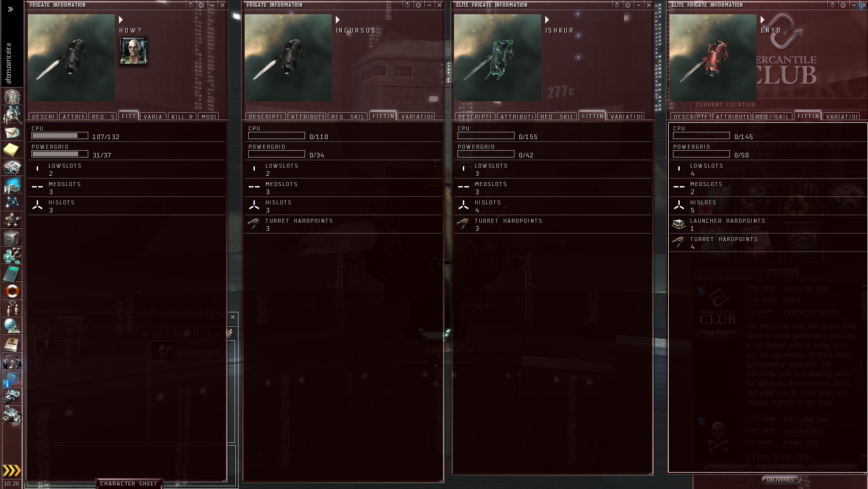The height and width of the screenshot is (489, 868).
Task: Open the triangle menu above Ishkur name
Action: (547, 20)
